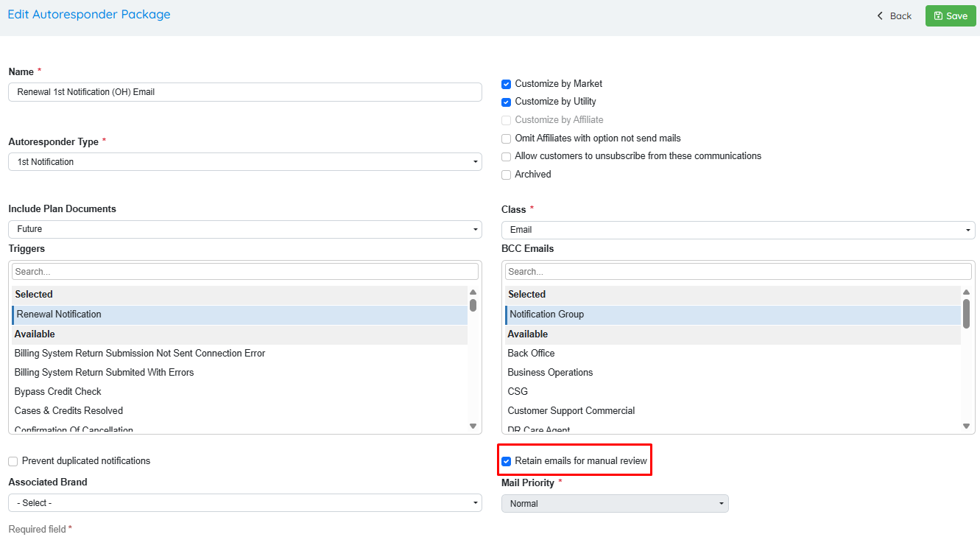
Task: Select Business Operations in BCC Emails
Action: tap(550, 373)
